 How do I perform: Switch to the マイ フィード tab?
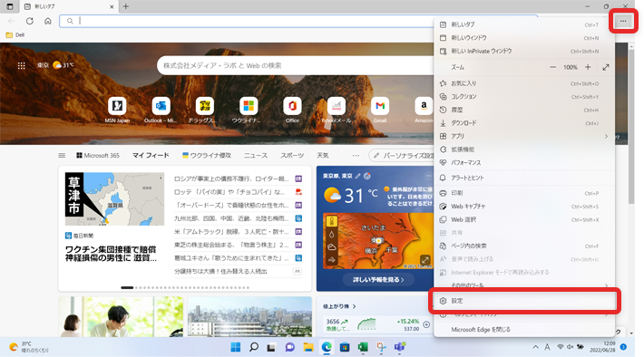tap(151, 156)
